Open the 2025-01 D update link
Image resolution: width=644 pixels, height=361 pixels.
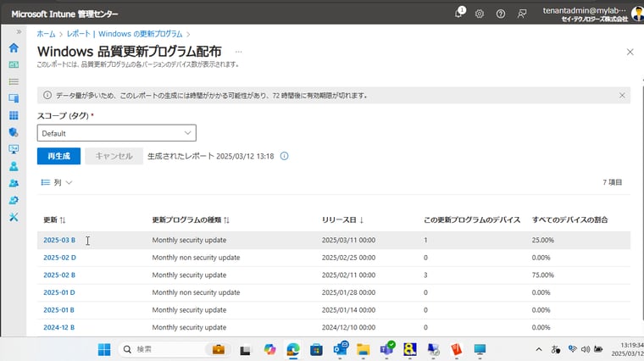[x=59, y=292]
